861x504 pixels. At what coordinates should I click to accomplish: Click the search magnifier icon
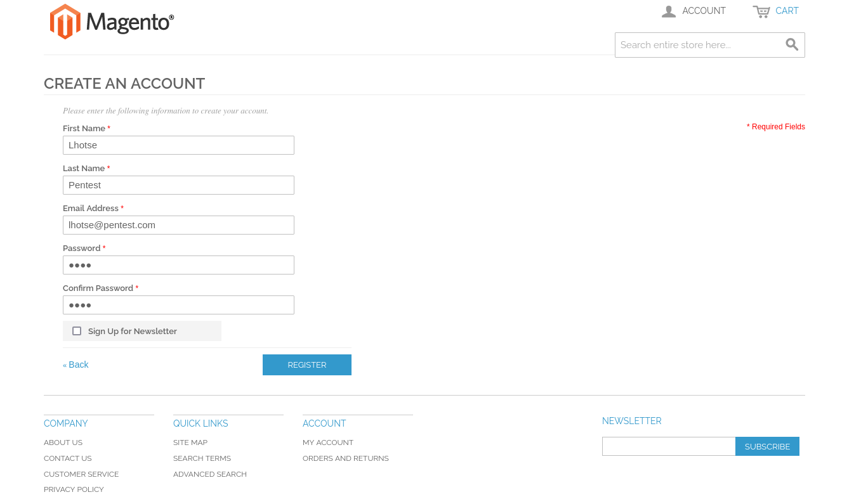[x=792, y=44]
